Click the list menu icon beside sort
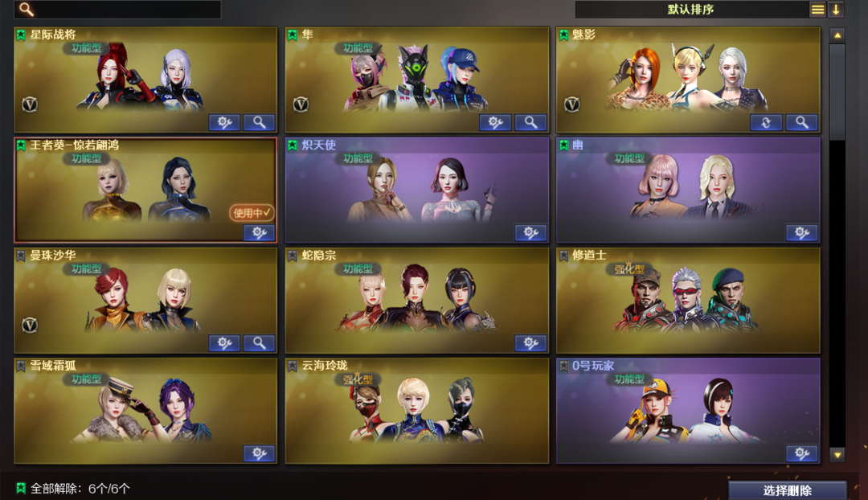The height and width of the screenshot is (500, 868). coord(817,10)
